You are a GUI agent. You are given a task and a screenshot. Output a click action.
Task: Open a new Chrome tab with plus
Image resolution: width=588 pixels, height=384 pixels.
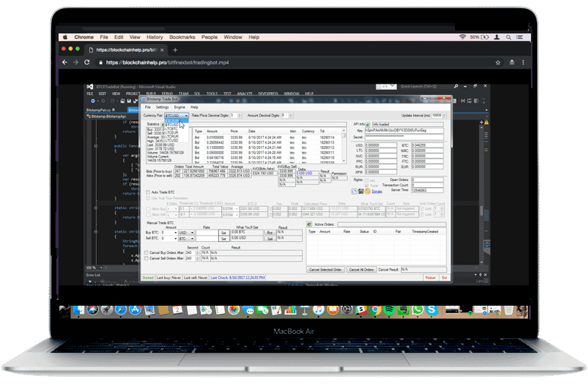pyautogui.click(x=175, y=50)
